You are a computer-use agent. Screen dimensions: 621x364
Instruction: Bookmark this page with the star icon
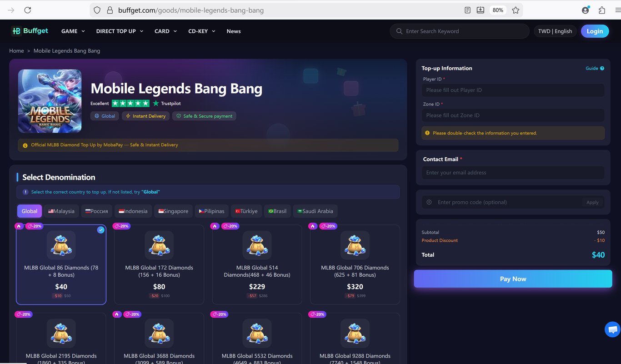516,10
